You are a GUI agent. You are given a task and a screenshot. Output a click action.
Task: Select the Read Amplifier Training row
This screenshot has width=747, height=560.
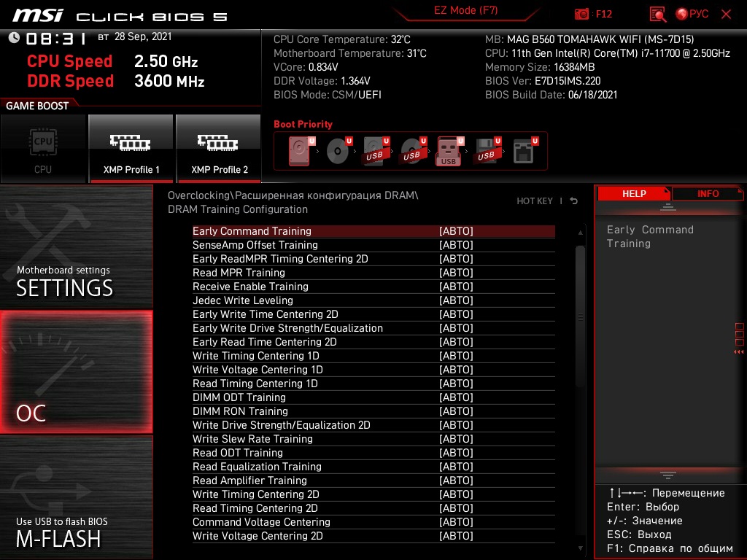click(373, 480)
